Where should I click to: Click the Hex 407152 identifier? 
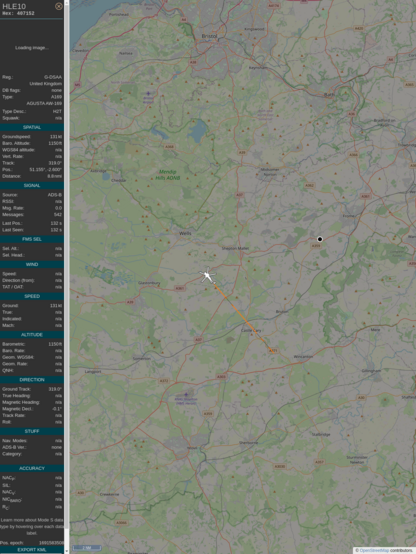[x=18, y=13]
